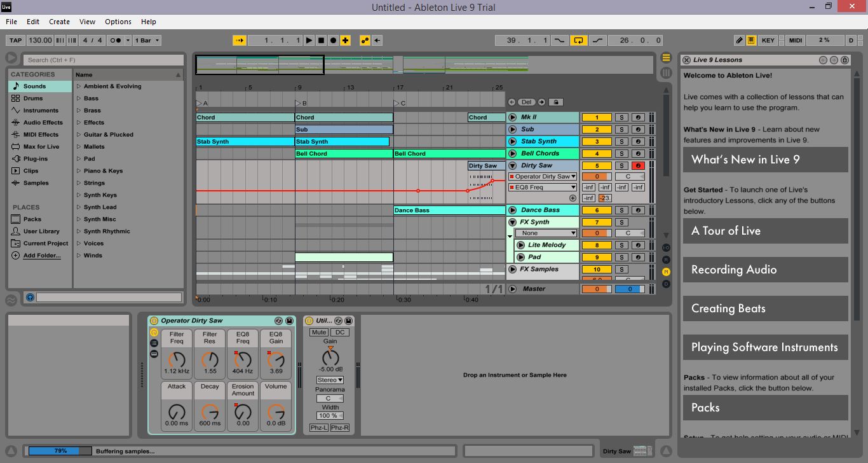
Task: Open the Edit menu
Action: (33, 22)
